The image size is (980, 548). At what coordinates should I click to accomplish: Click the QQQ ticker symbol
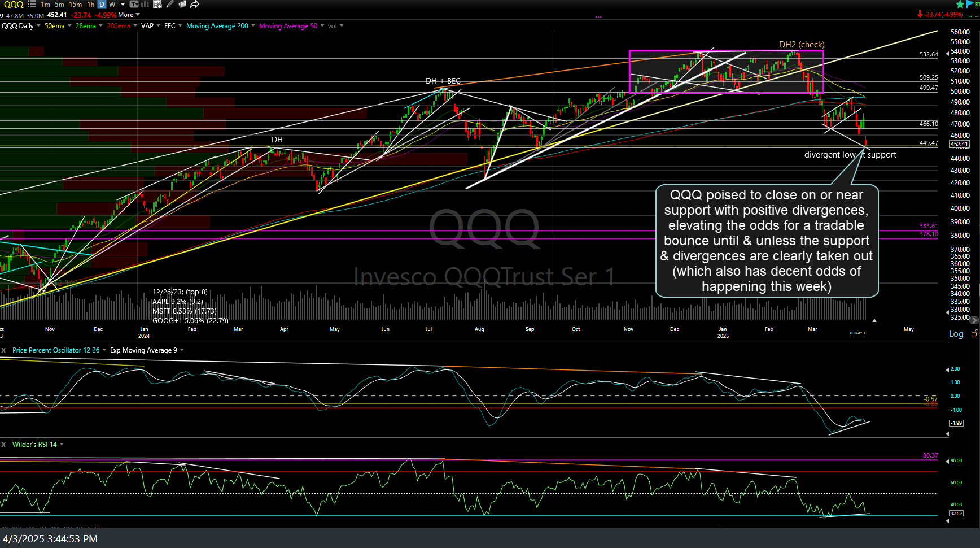13,4
